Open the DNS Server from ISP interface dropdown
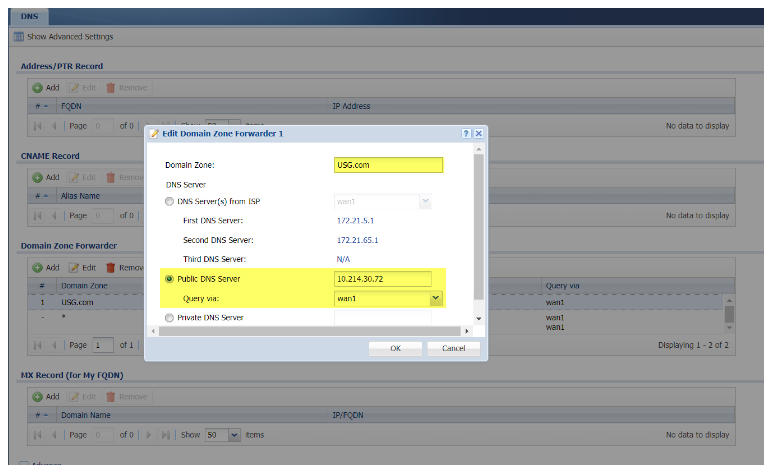773x474 pixels. 425,202
